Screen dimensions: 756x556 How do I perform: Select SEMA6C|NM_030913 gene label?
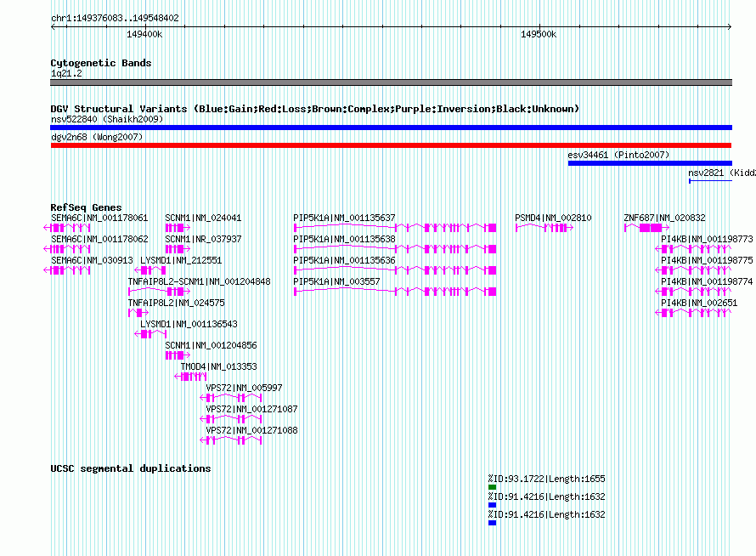click(92, 260)
